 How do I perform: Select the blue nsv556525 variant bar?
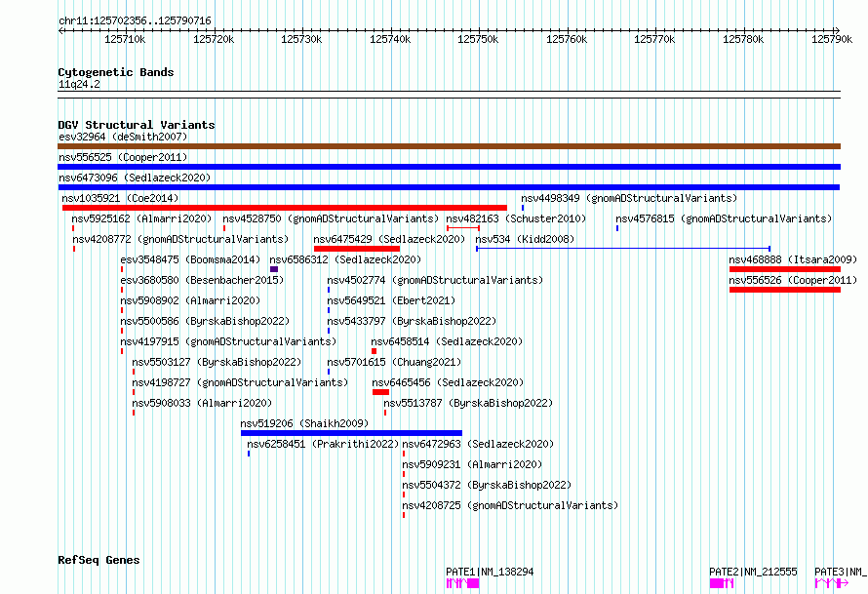tap(449, 167)
